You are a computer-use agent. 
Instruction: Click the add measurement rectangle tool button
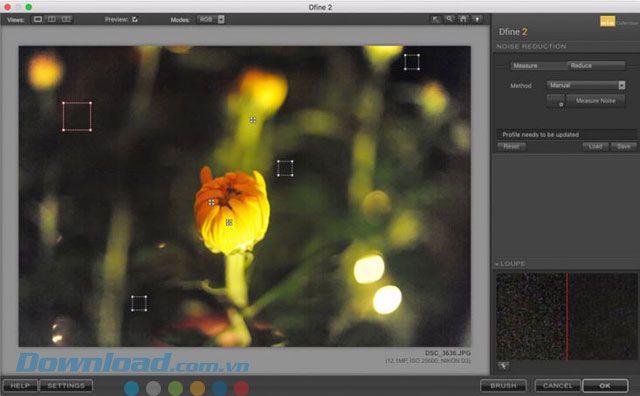pyautogui.click(x=556, y=101)
